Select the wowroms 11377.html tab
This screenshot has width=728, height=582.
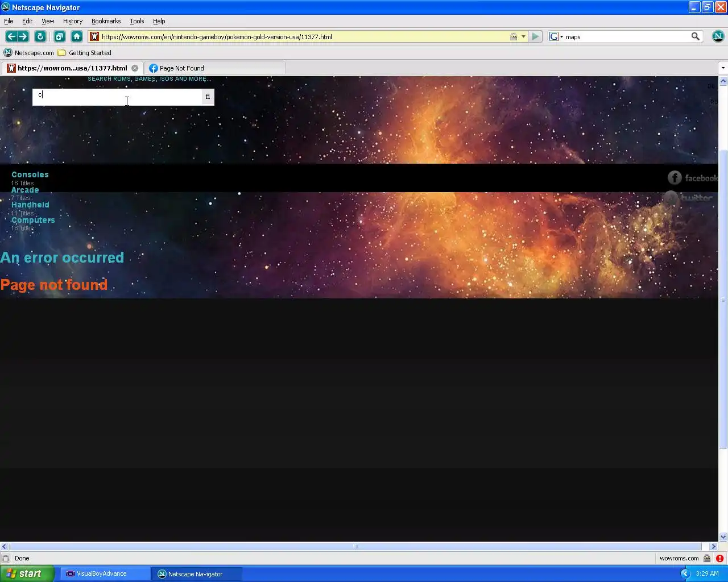point(72,68)
